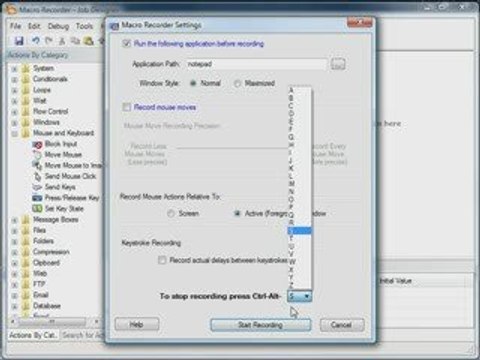Image resolution: width=480 pixels, height=360 pixels.
Task: Click the mouse move recording precision slider
Action: pos(232,147)
